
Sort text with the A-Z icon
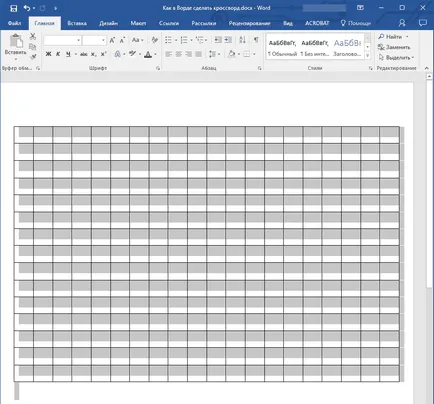242,40
